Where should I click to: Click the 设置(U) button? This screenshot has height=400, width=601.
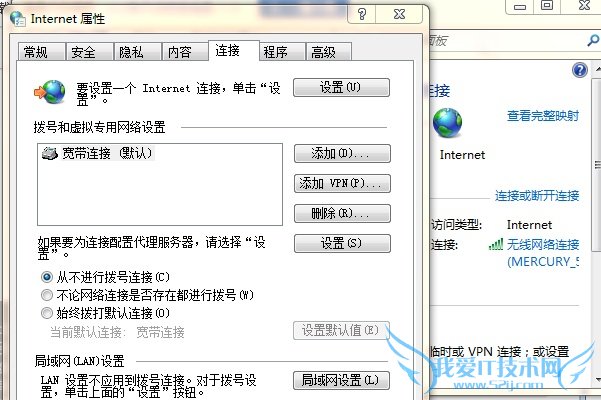[342, 87]
